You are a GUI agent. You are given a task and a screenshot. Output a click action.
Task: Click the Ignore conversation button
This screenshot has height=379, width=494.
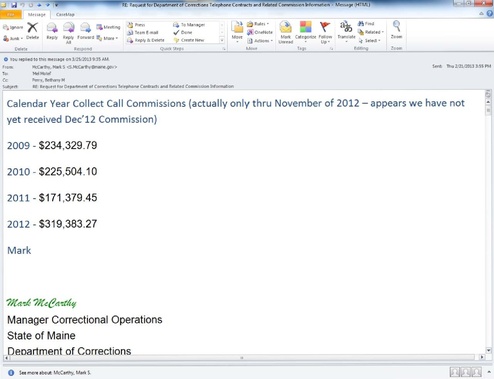click(13, 27)
